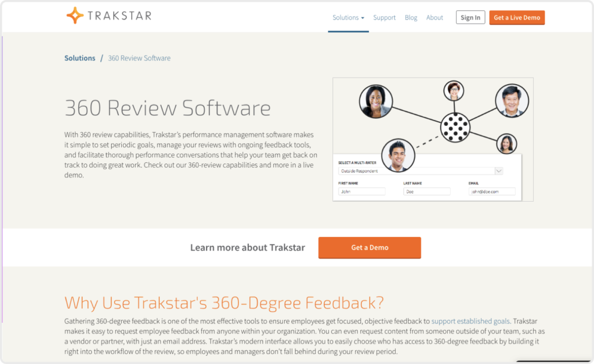Viewport: 594px width, 364px height.
Task: Select the smiling man's avatar in the diagram
Action: click(x=399, y=154)
